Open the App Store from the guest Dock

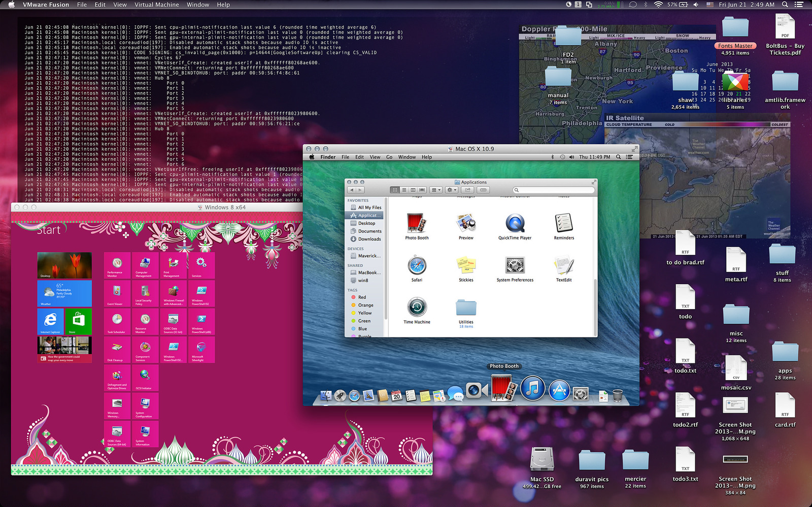click(559, 390)
